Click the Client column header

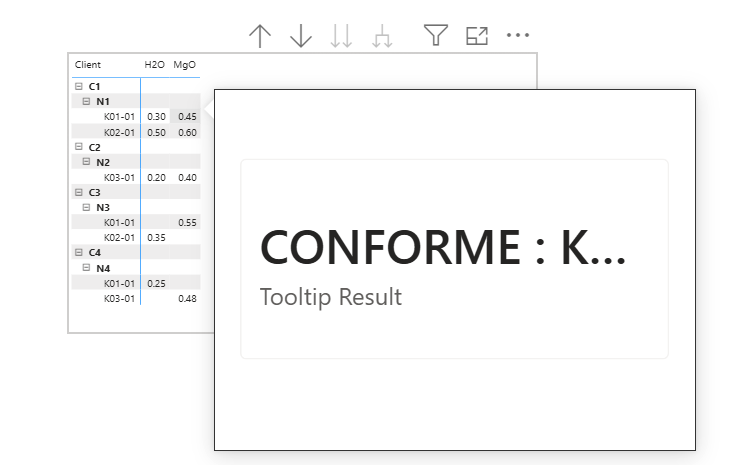click(x=87, y=65)
